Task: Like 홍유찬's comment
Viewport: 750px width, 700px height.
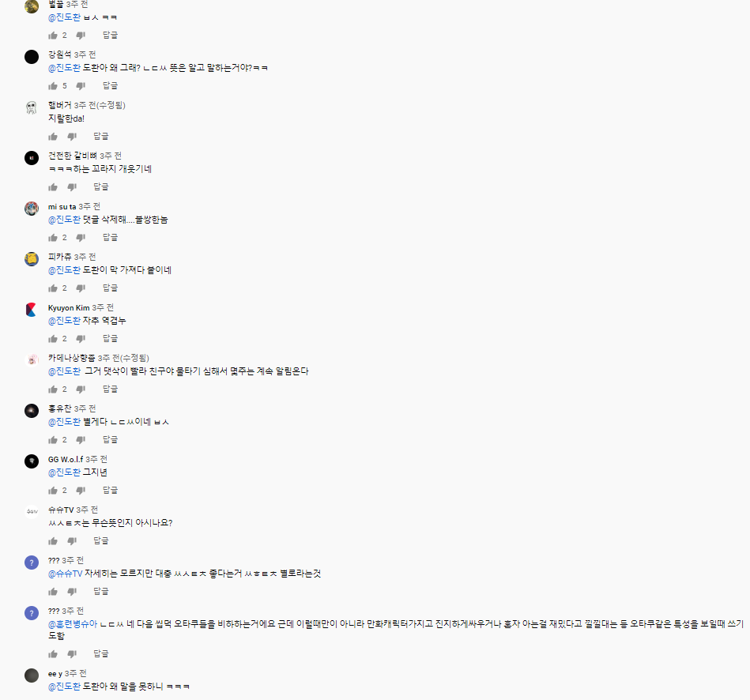Action: tap(53, 440)
